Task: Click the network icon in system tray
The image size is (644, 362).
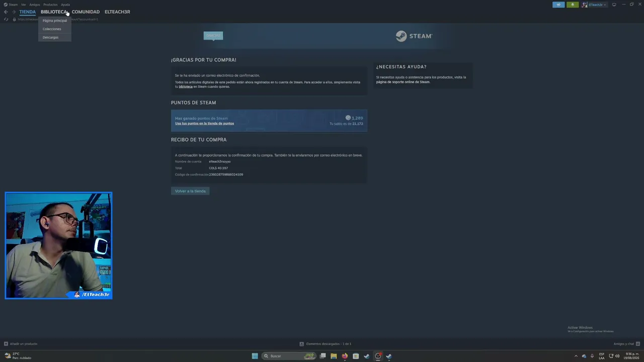Action: 611,356
